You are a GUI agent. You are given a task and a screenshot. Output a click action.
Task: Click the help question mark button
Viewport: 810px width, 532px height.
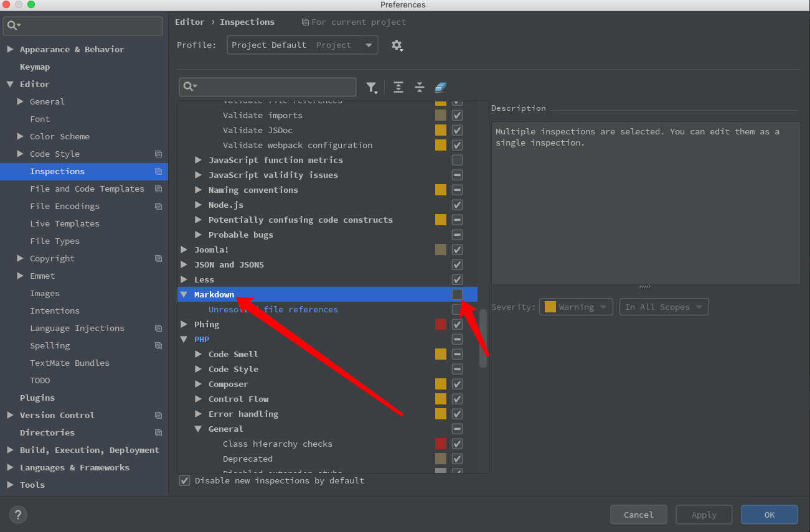click(18, 515)
